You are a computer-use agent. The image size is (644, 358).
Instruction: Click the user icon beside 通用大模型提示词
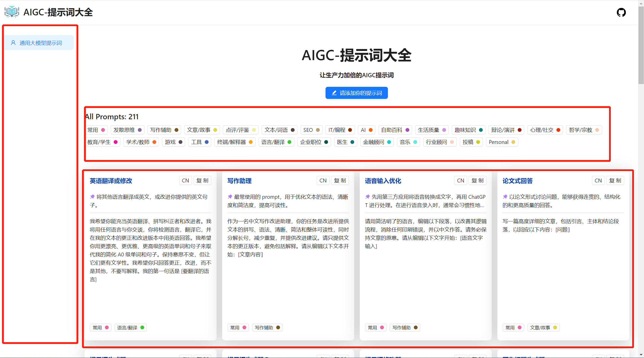point(13,43)
